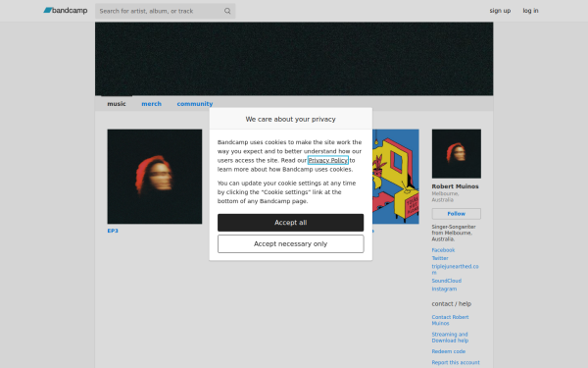Switch to the community tab
Image resolution: width=588 pixels, height=368 pixels.
[x=195, y=104]
